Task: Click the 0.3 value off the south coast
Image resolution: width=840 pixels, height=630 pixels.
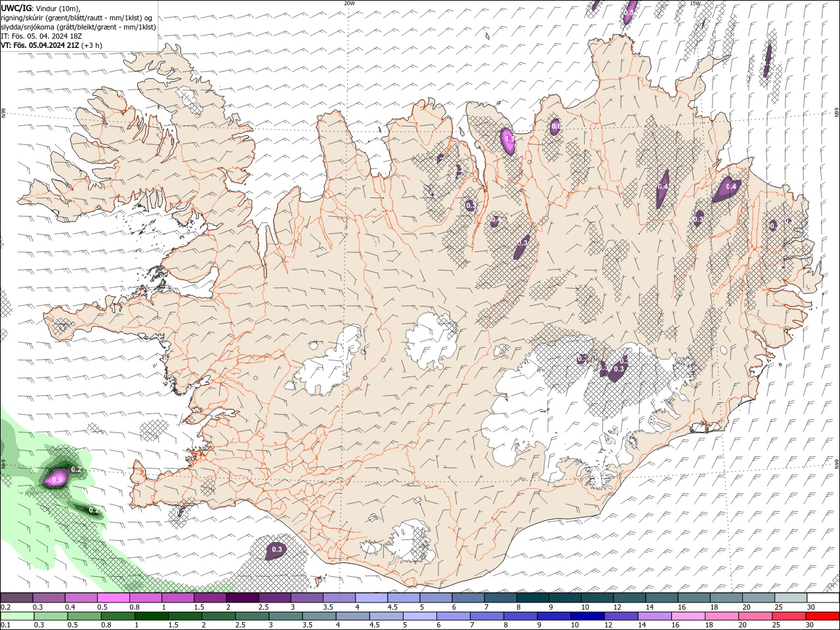Action: [x=277, y=549]
